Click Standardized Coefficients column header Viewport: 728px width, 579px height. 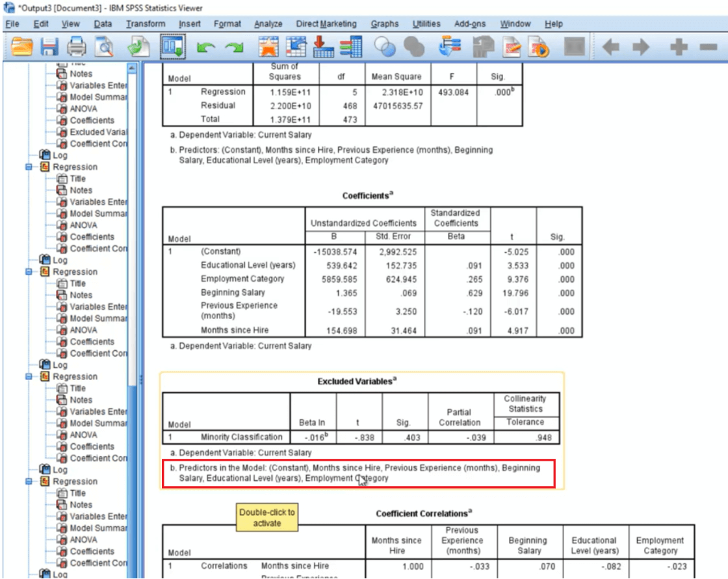tap(456, 218)
